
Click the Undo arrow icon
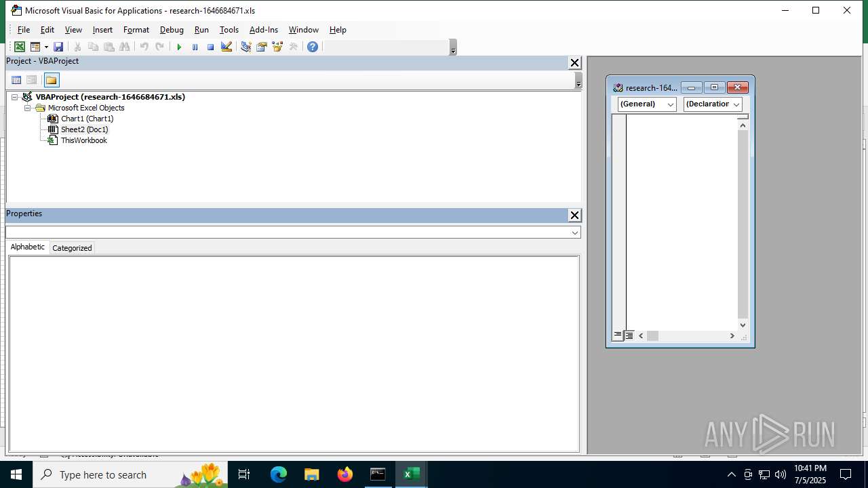pyautogui.click(x=144, y=47)
